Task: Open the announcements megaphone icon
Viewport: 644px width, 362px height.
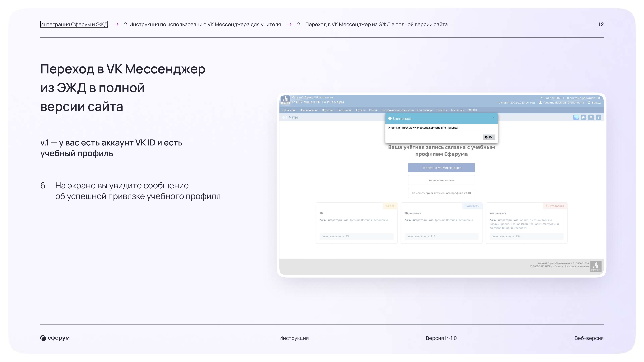Action: click(583, 117)
